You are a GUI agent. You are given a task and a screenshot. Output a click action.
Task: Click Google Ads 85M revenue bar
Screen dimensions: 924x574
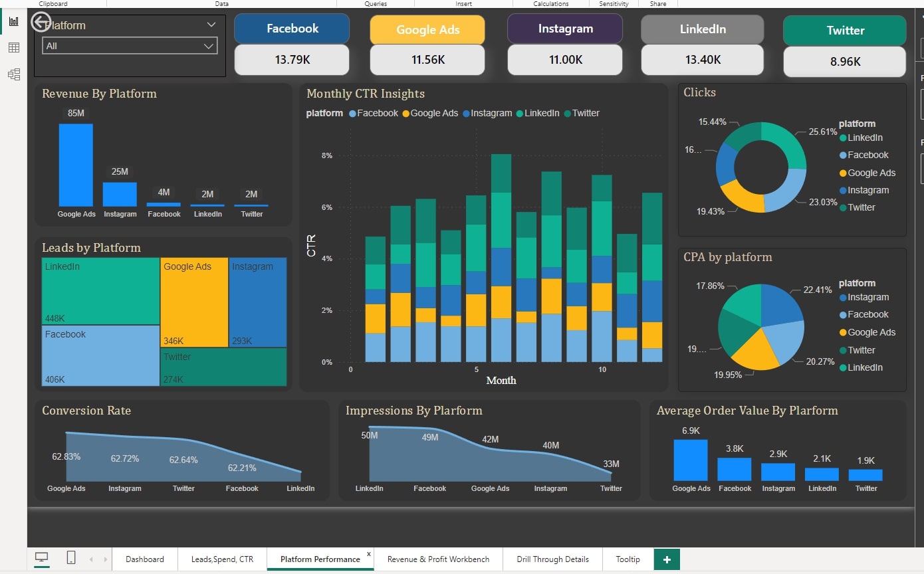click(x=76, y=165)
